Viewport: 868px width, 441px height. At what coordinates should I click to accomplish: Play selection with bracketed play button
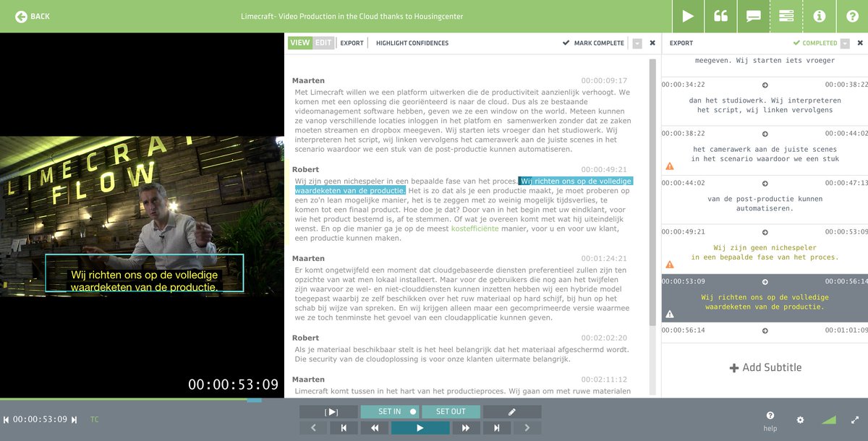click(329, 411)
